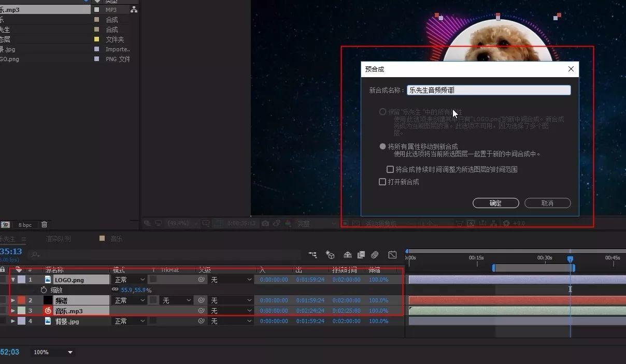This screenshot has width=626, height=364.
Task: Click the label swatch of 背景.jpg layer
Action: pos(21,321)
